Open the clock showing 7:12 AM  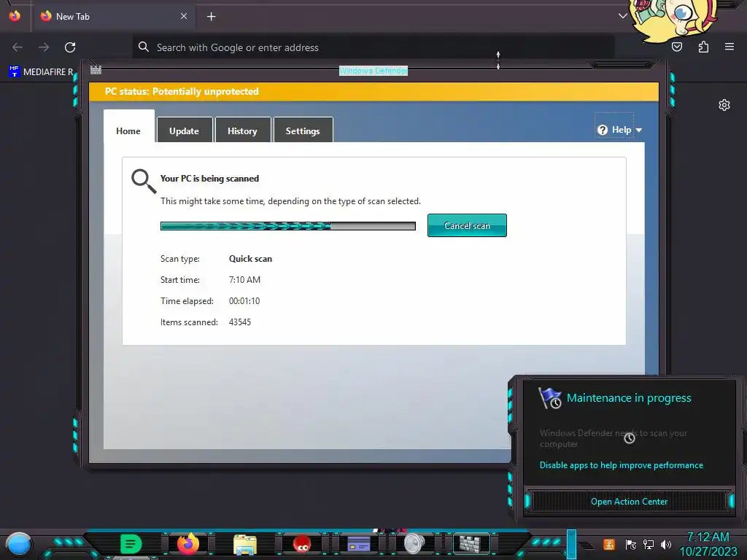[708, 544]
